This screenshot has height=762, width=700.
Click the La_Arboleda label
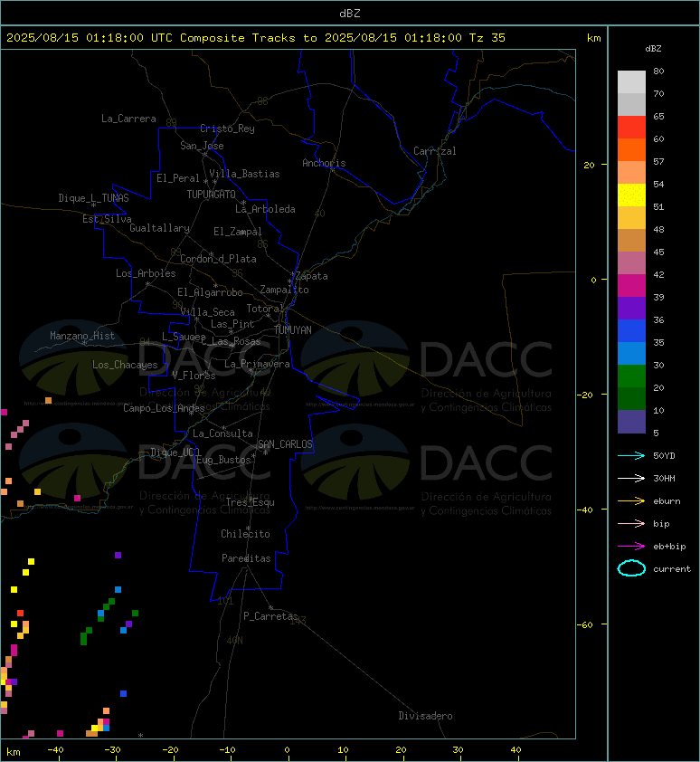265,209
